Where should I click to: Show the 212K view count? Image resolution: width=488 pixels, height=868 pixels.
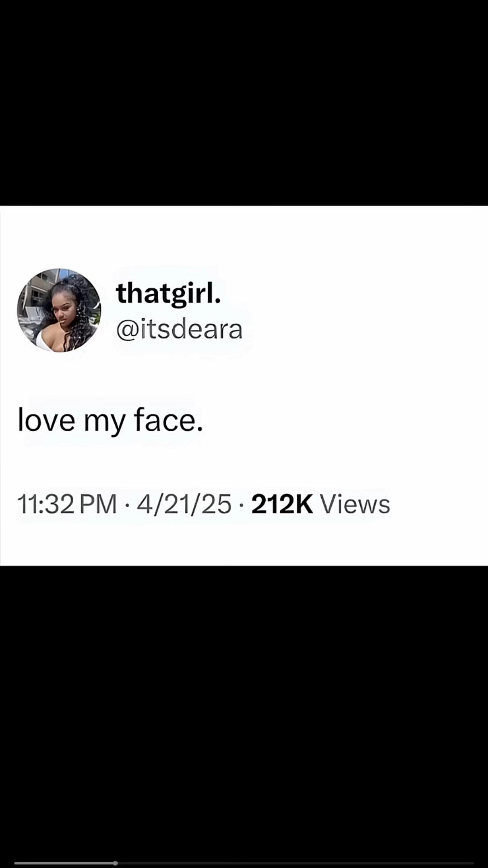(282, 504)
